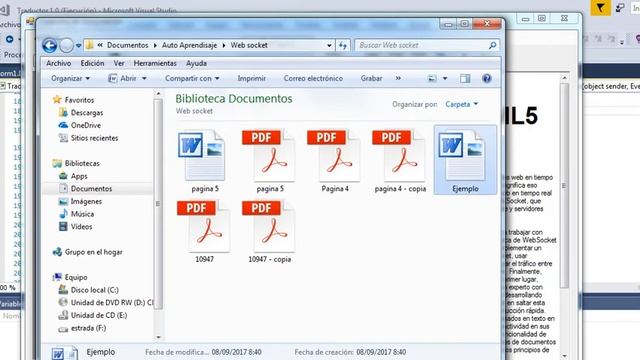Click the folder icon in the address bar

point(89,45)
